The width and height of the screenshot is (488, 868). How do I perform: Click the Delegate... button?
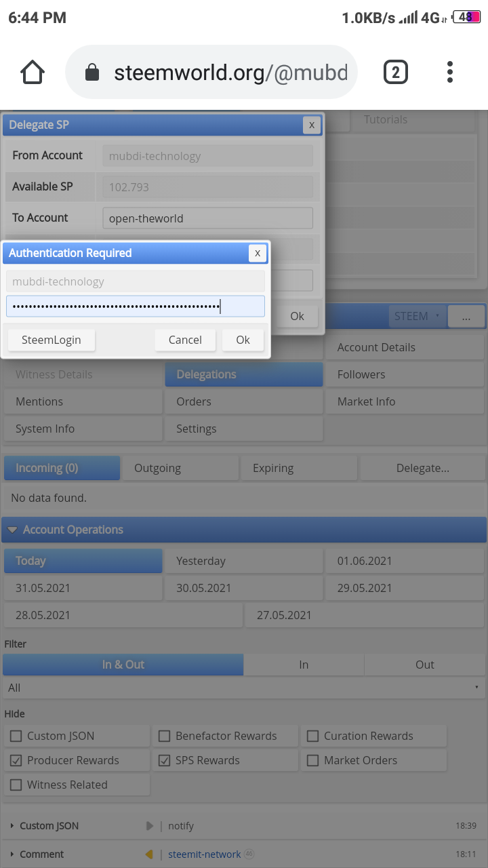coord(422,468)
